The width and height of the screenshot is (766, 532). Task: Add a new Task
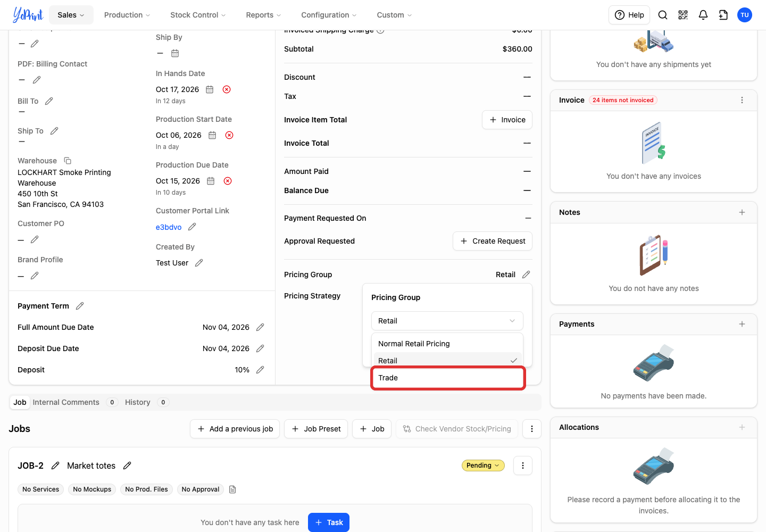pos(329,522)
